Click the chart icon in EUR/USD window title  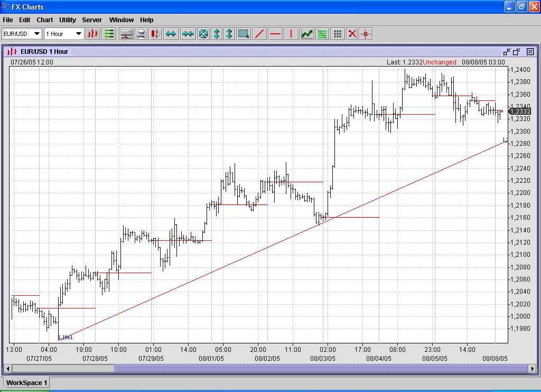coord(12,52)
